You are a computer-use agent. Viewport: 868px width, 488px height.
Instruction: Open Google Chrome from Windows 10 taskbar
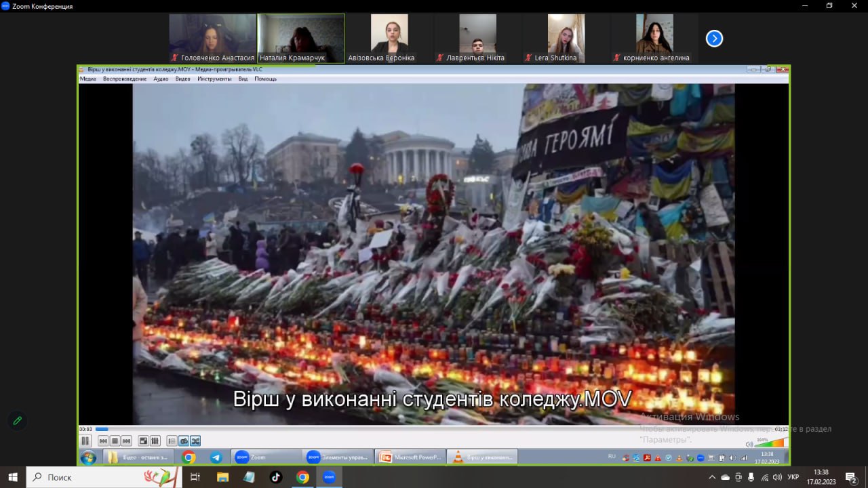(x=302, y=477)
